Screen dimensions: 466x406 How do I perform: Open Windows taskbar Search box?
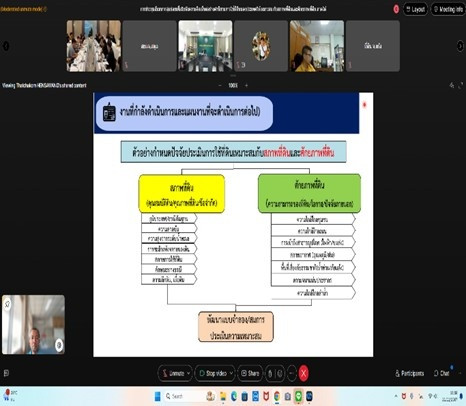(x=183, y=396)
